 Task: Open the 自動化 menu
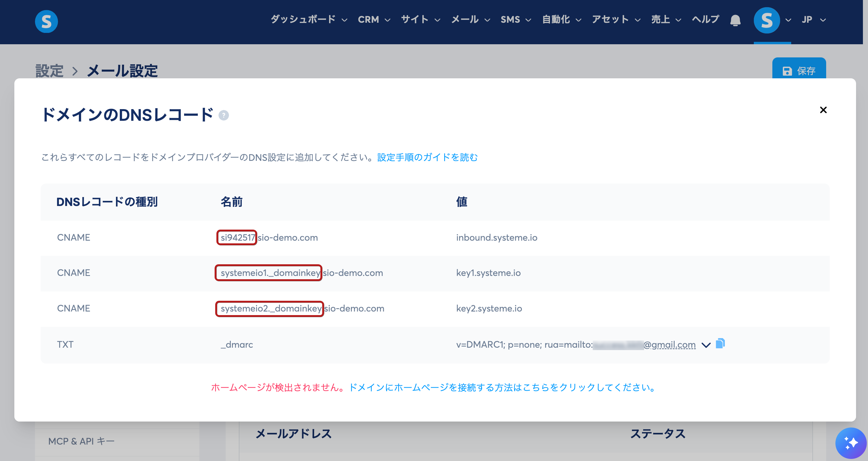click(x=562, y=19)
